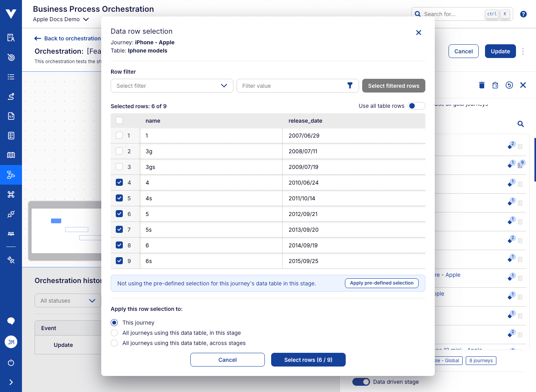Open the All statuses dropdown
This screenshot has height=392, width=536.
[x=67, y=300]
